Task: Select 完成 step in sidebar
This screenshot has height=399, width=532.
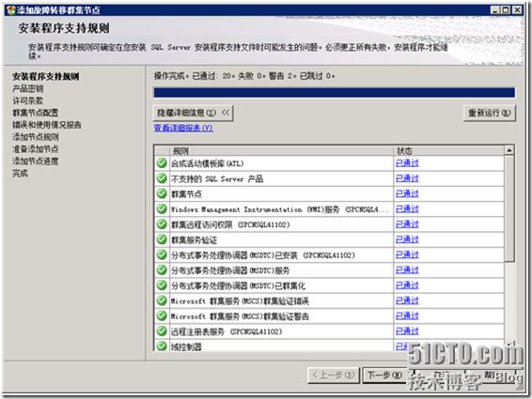Action: click(x=20, y=174)
